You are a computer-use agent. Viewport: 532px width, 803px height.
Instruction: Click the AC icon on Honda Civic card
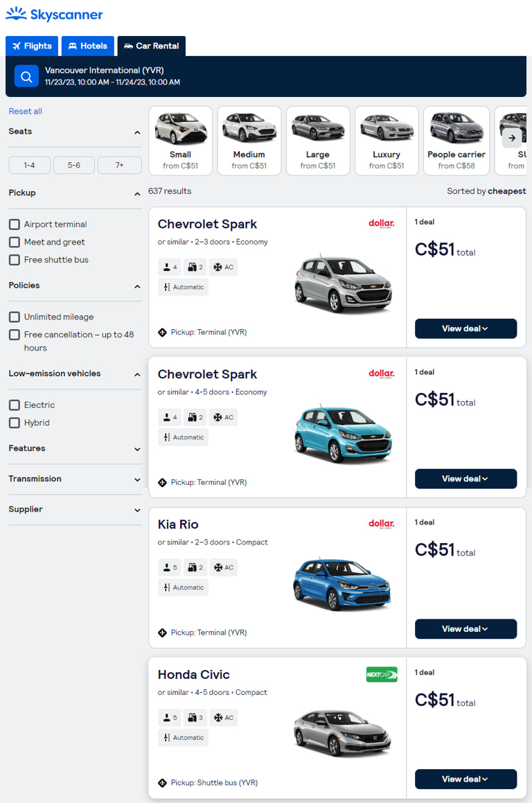pyautogui.click(x=223, y=718)
